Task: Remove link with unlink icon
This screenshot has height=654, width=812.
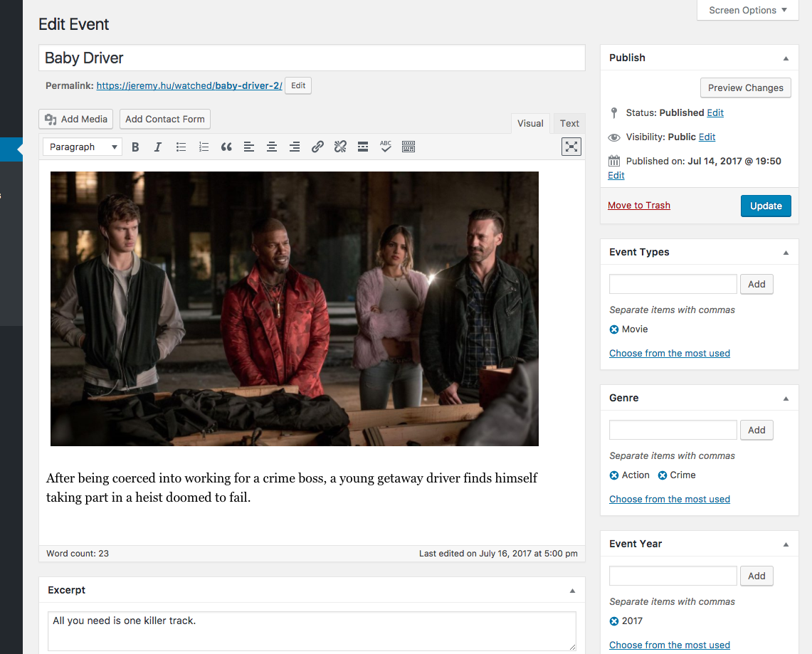Action: (x=340, y=147)
